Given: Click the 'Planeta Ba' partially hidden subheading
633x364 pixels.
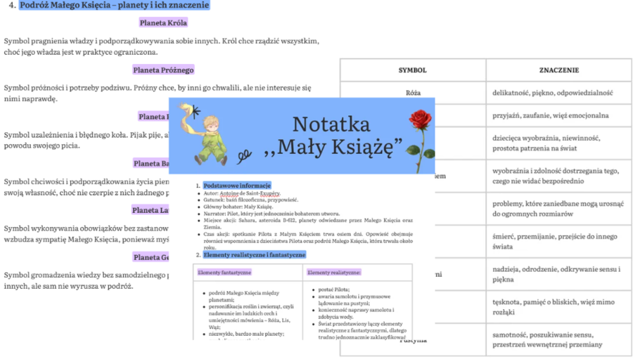Looking at the screenshot, I should coord(151,164).
